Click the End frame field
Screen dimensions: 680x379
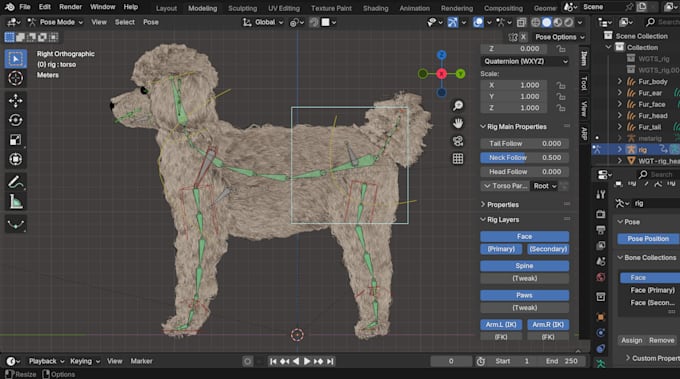pyautogui.click(x=562, y=361)
